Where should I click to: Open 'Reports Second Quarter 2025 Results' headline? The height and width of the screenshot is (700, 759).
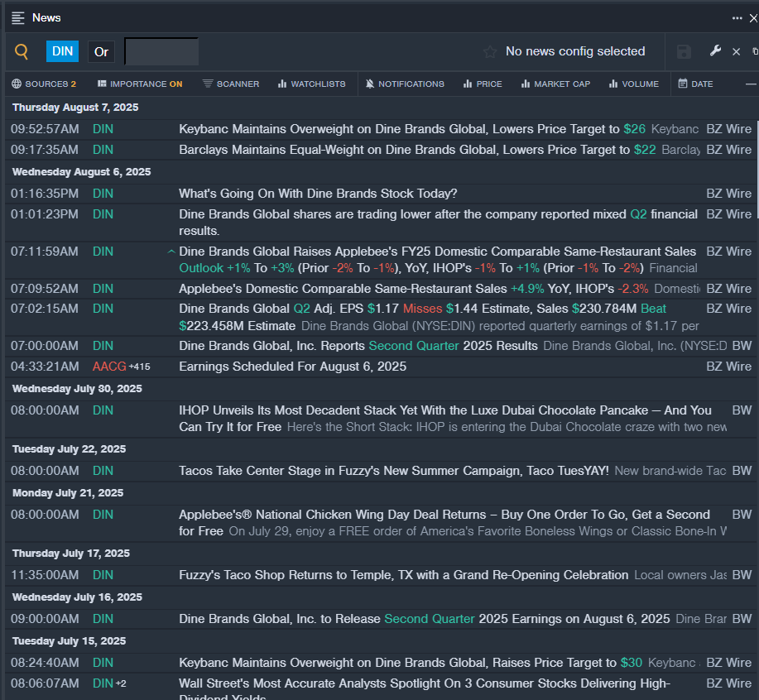tap(358, 346)
